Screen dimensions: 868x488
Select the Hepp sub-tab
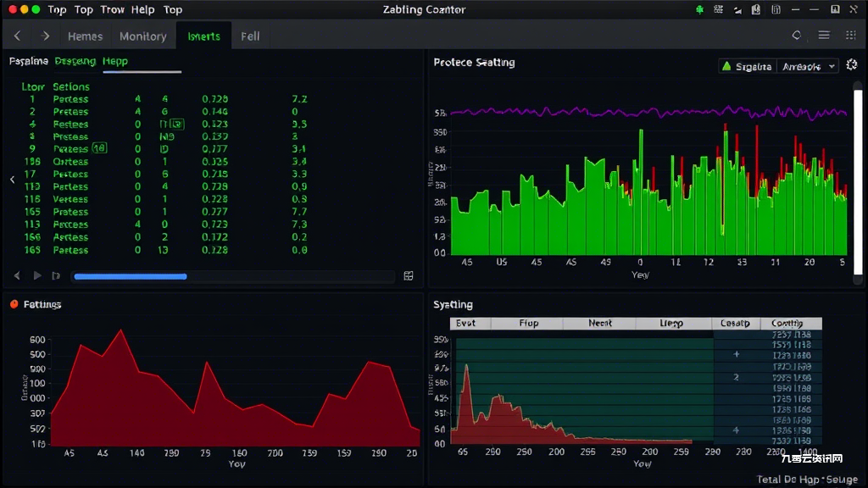[115, 61]
